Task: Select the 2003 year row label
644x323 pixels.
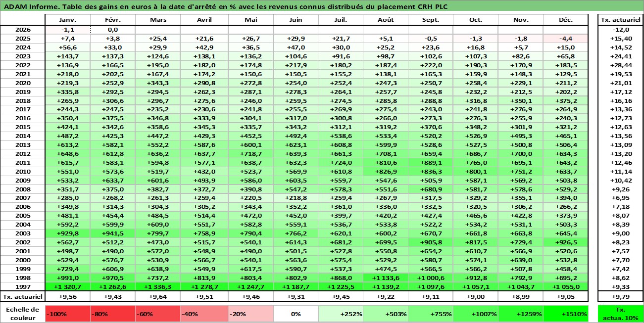Action: [x=22, y=233]
